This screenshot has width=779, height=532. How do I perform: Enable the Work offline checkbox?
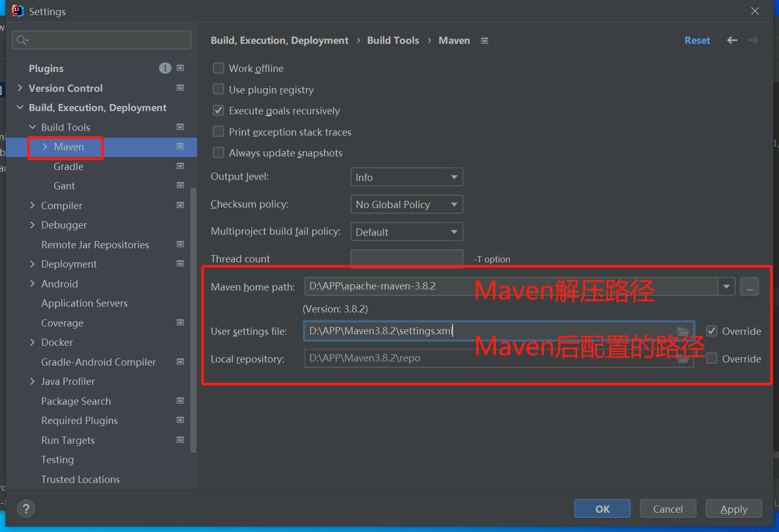pyautogui.click(x=218, y=68)
